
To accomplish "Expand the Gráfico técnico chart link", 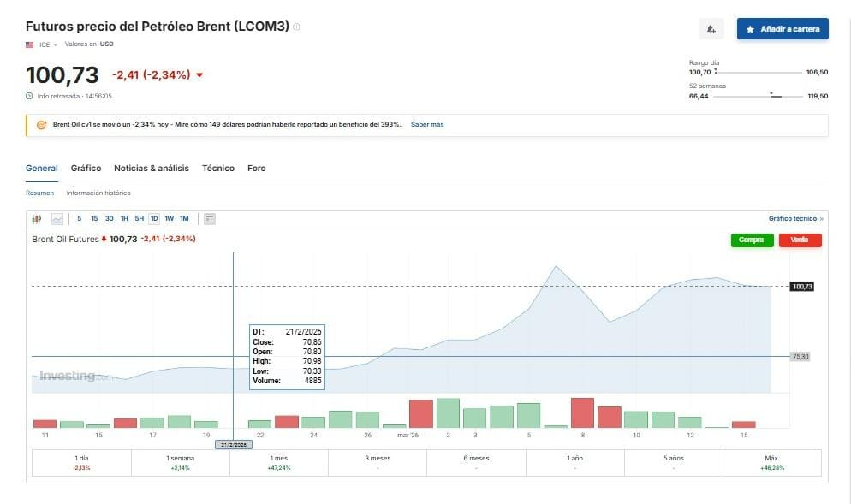I will coord(795,219).
